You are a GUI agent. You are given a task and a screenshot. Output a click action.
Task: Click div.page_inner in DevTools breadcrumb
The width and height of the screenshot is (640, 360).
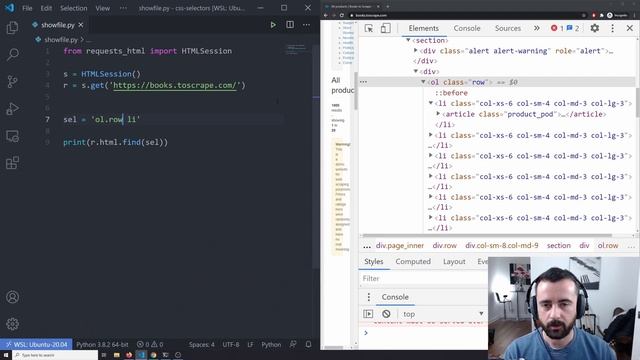[x=400, y=246]
